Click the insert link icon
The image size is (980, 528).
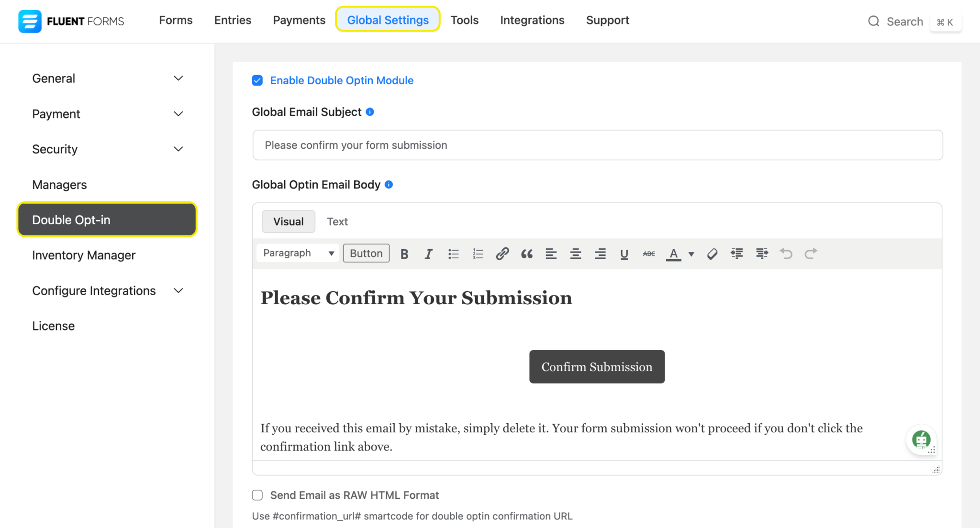[502, 253]
